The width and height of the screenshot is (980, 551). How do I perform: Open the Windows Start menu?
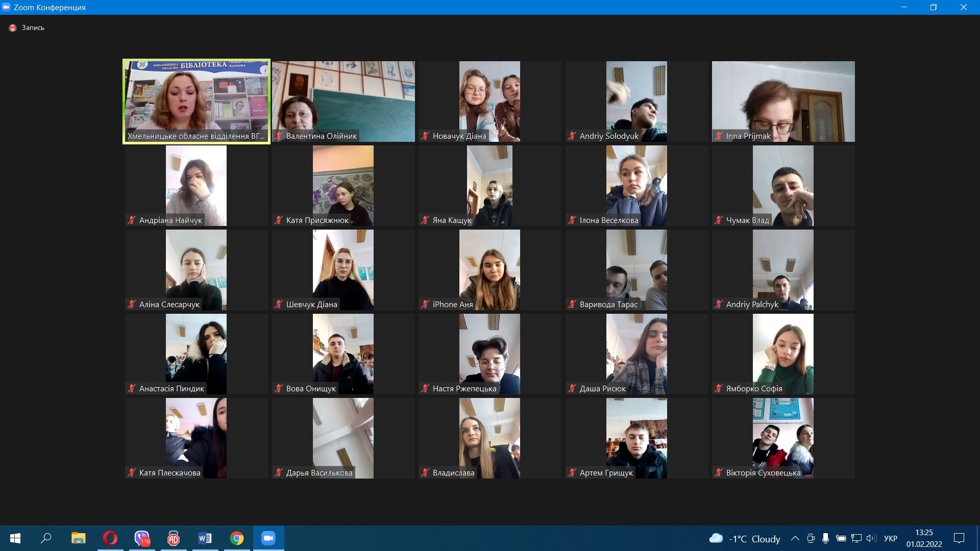(15, 538)
